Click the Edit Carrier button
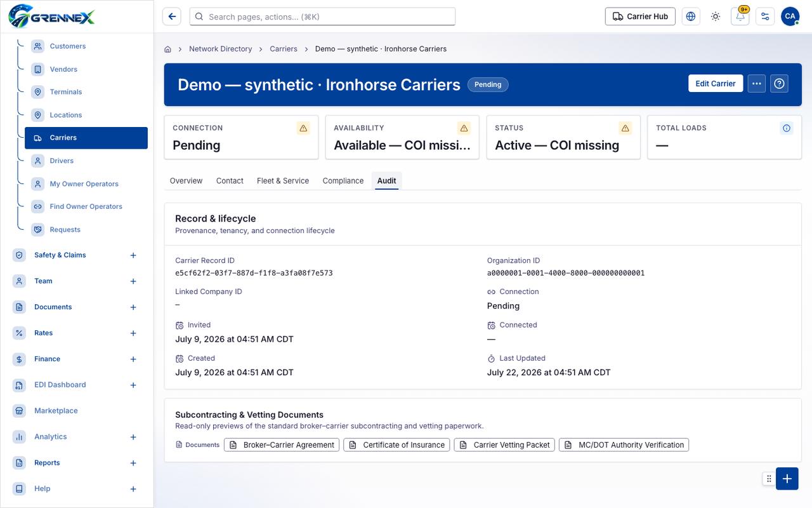Viewport: 812px width, 508px height. pyautogui.click(x=716, y=83)
